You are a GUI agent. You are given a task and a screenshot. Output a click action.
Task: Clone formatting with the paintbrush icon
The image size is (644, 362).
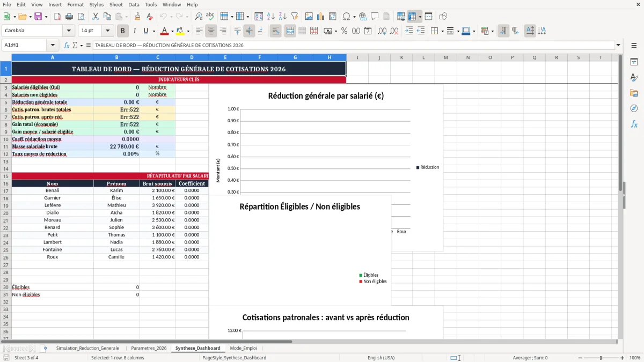click(138, 17)
